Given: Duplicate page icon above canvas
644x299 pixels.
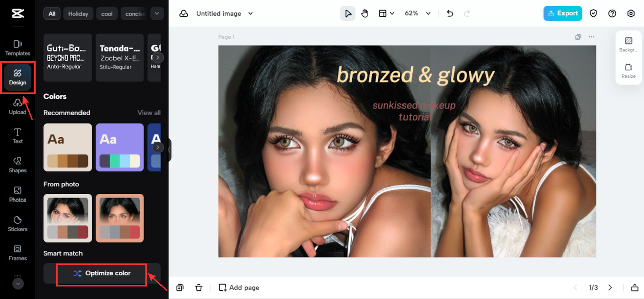Looking at the screenshot, I should (578, 37).
